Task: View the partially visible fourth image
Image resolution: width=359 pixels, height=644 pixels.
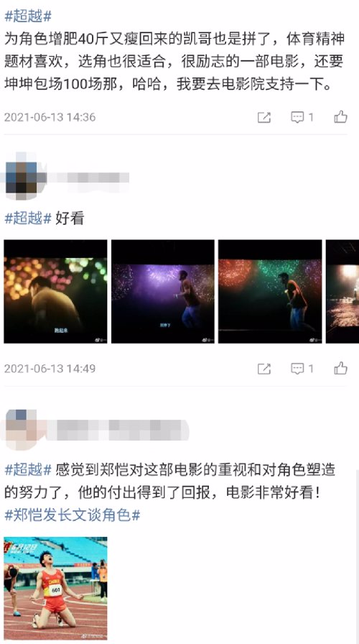Action: [x=342, y=292]
